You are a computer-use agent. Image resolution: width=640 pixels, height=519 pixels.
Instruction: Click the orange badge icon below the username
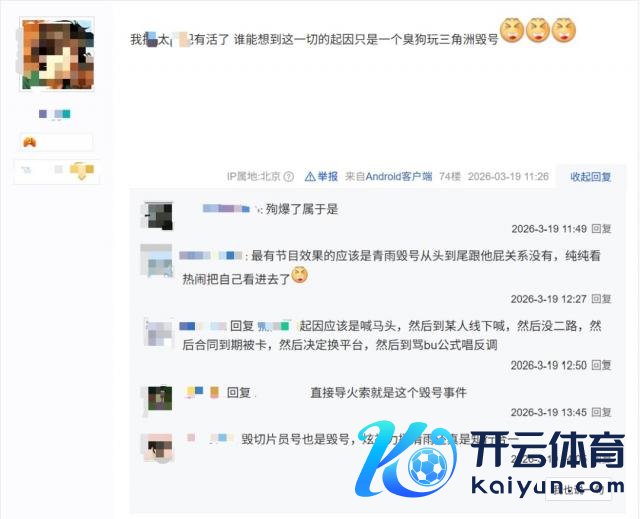[x=30, y=142]
